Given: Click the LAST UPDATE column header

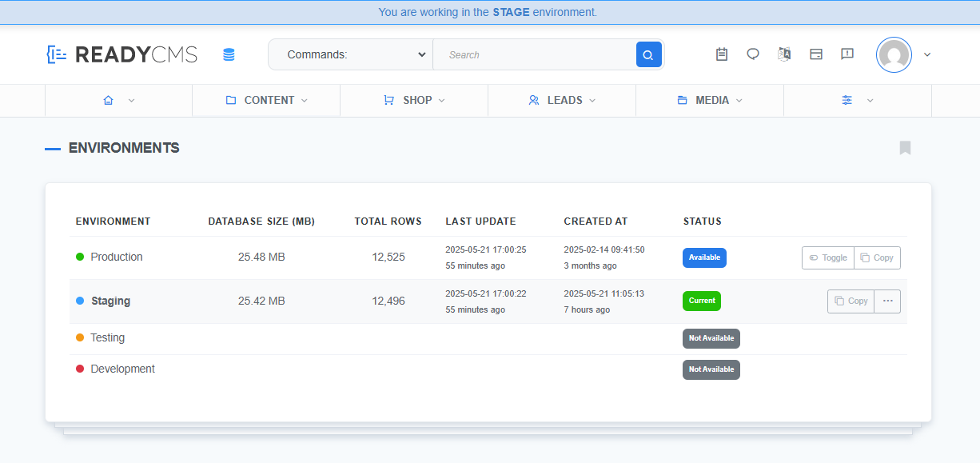Looking at the screenshot, I should [480, 222].
